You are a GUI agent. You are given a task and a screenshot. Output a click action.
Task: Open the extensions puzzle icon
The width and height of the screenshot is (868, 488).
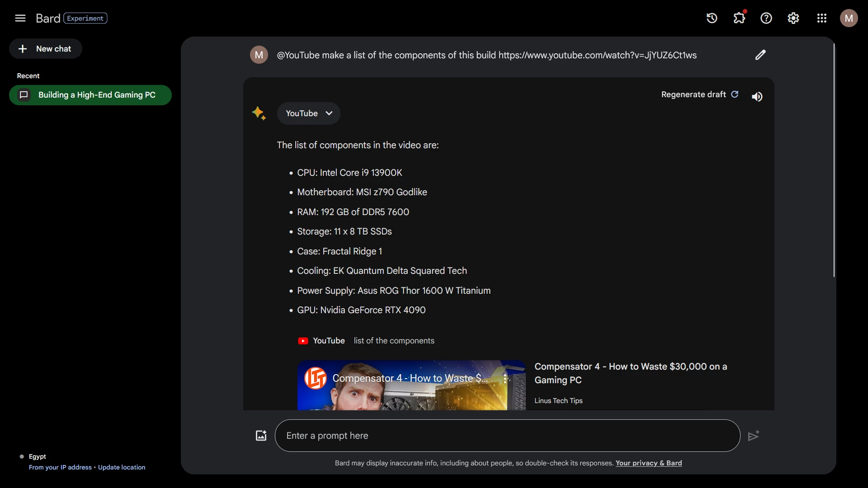click(x=739, y=18)
